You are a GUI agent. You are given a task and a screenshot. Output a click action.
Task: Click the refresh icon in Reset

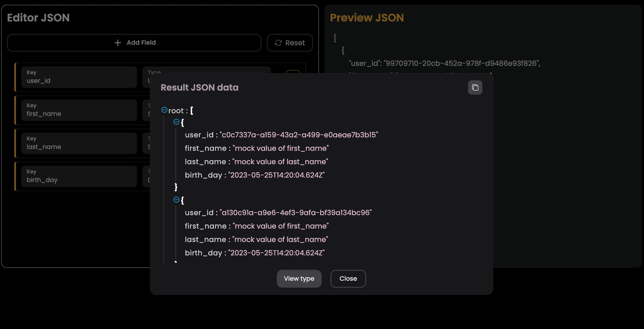click(278, 43)
